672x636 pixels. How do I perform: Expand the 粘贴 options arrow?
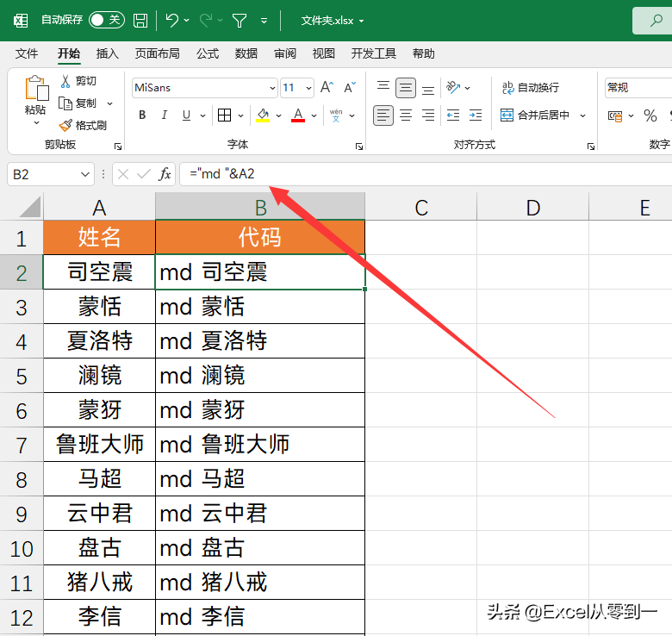[36, 123]
